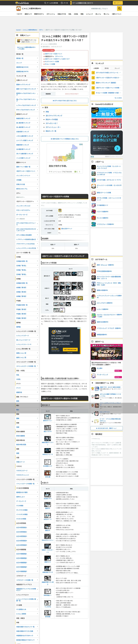138x644 pixels.
Task: Click the ガチャ breadcrumb link
Action: pyautogui.click(x=41, y=30)
